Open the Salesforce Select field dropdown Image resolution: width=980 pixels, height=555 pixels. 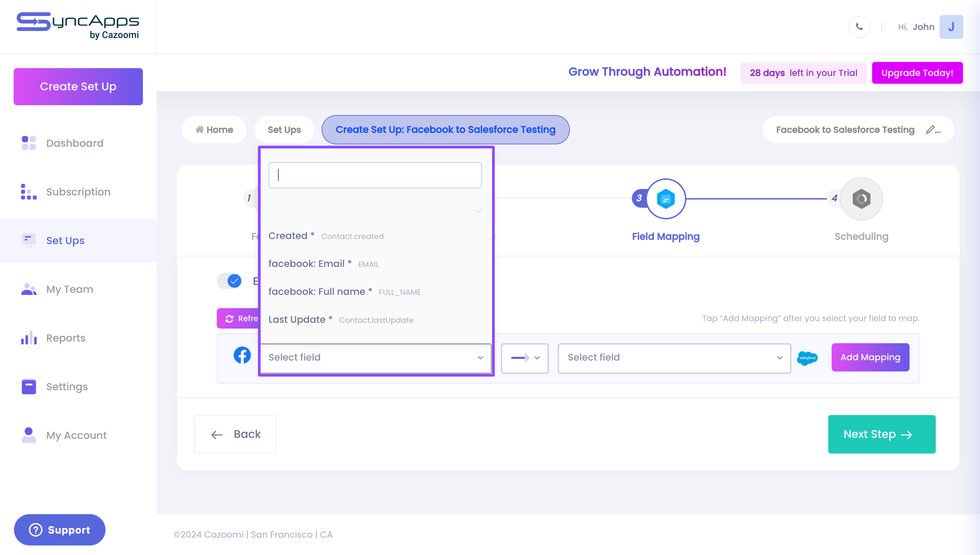pos(674,358)
